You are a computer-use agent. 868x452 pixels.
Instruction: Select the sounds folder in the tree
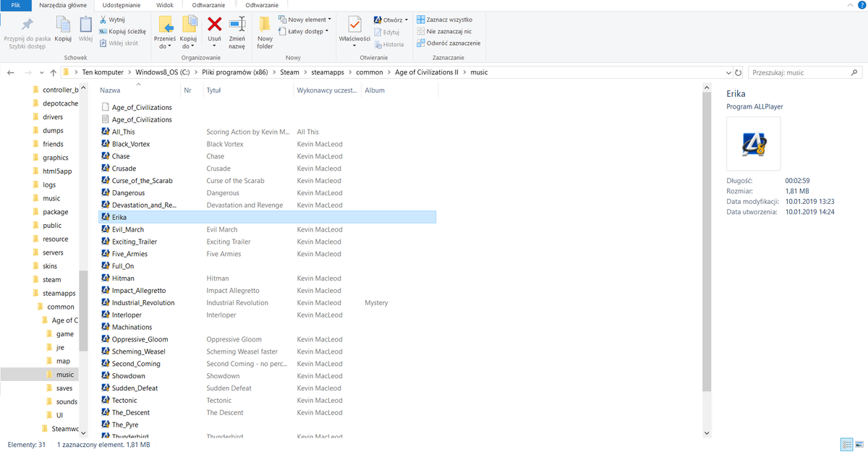click(67, 401)
